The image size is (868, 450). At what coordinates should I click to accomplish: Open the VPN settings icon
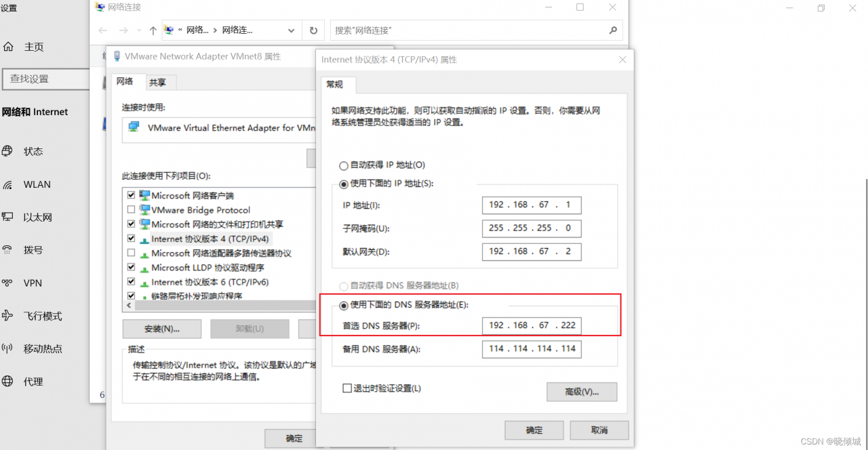tap(8, 283)
